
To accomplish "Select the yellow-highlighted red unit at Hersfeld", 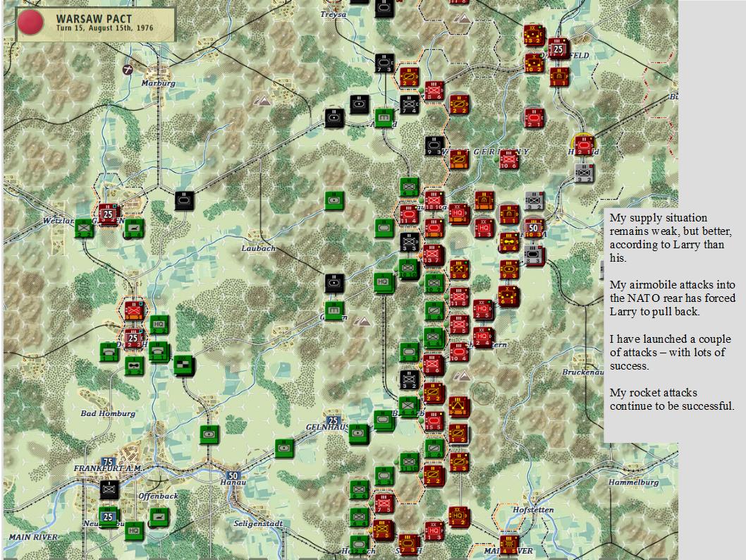I will tap(584, 145).
